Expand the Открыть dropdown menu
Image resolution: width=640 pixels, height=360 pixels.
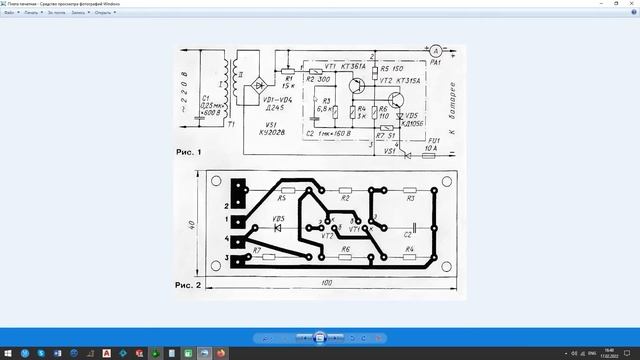point(105,13)
